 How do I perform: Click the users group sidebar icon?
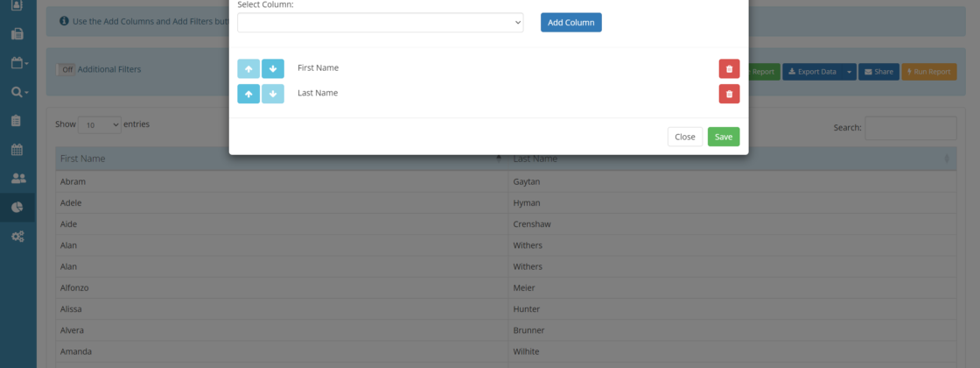[x=17, y=178]
